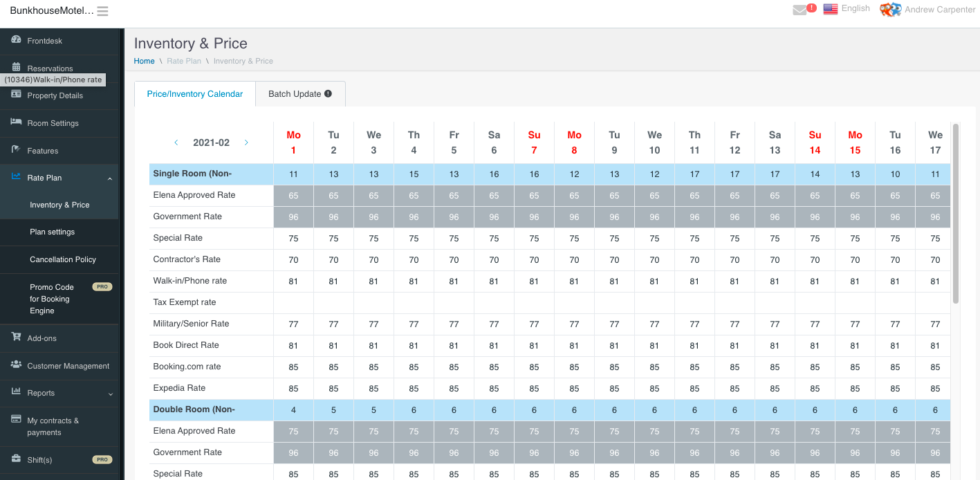Expand the Reports menu
This screenshot has width=980, height=480.
tap(110, 394)
